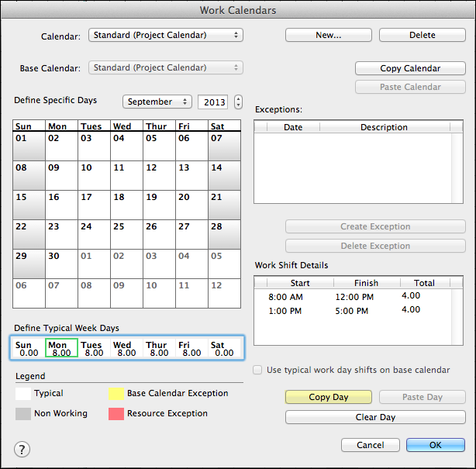Enable typical work day shifts checkbox

(x=259, y=371)
